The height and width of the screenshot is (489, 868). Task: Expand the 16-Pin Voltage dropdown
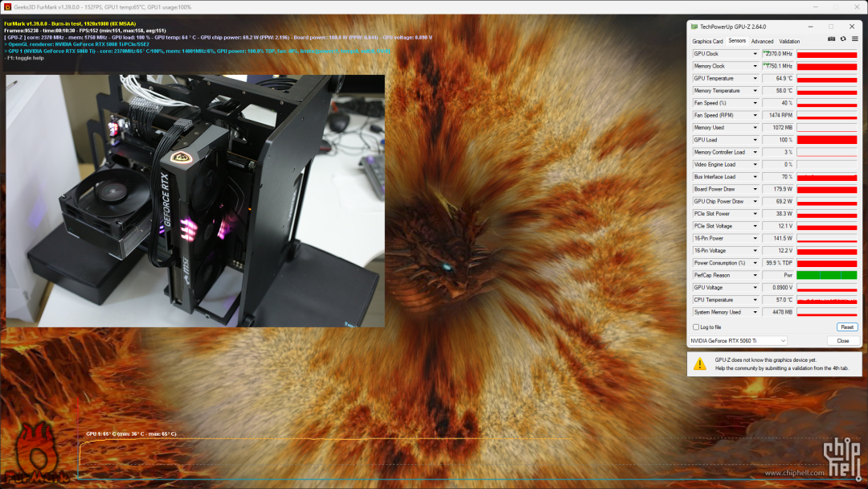click(755, 251)
